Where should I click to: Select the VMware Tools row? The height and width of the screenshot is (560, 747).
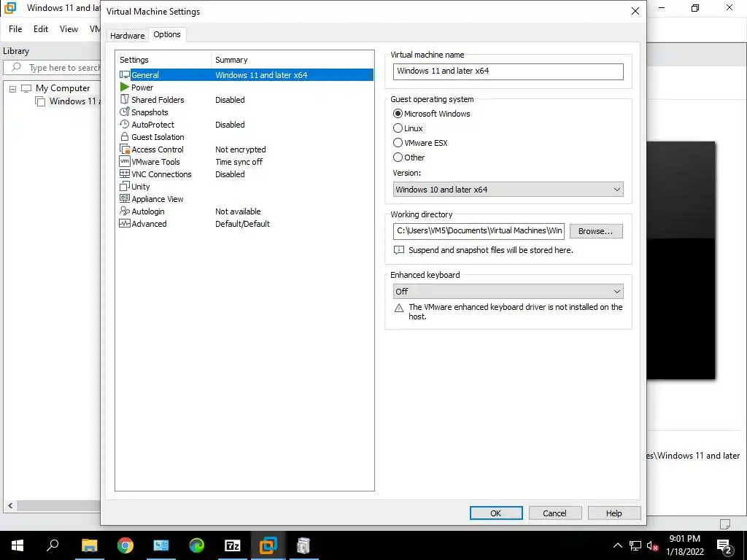pyautogui.click(x=245, y=161)
